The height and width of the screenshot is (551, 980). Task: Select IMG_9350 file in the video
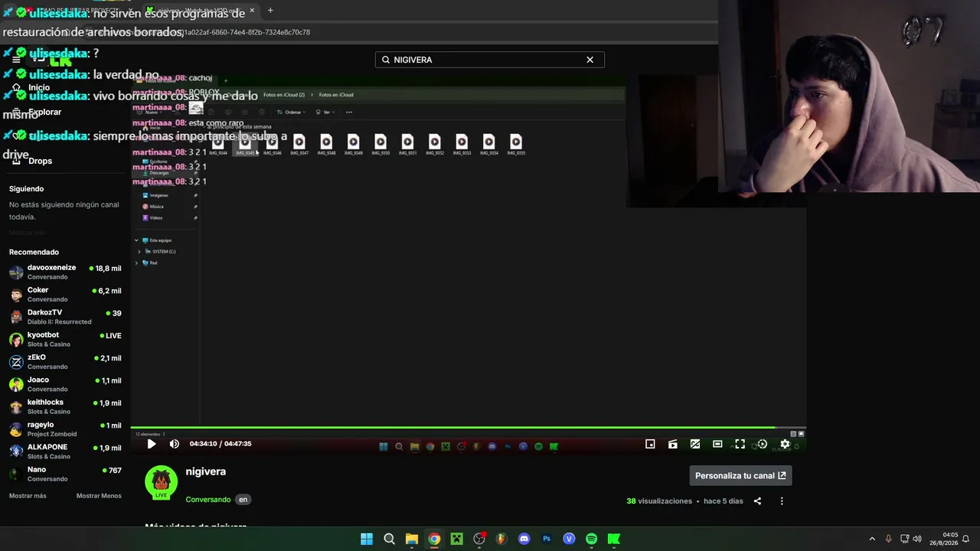point(381,145)
